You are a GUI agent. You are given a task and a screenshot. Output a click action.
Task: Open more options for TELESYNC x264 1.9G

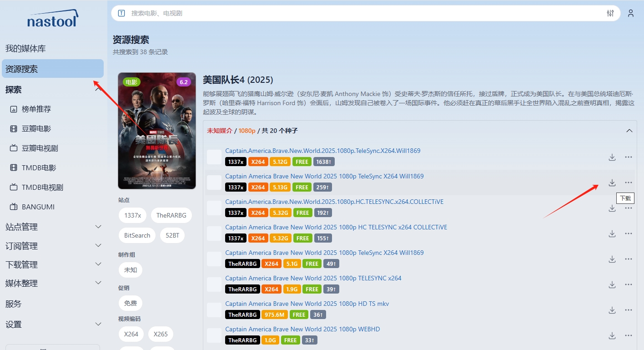pyautogui.click(x=629, y=284)
